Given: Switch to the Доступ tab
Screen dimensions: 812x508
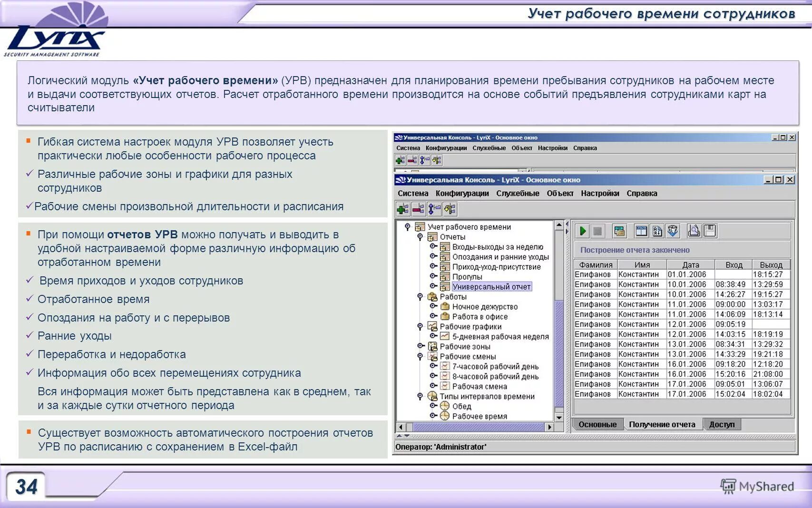Looking at the screenshot, I should pos(722,424).
